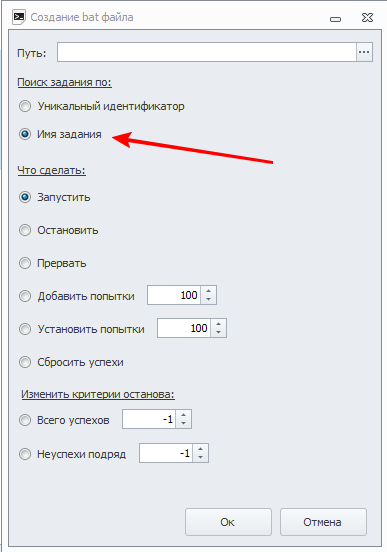The image size is (387, 552).
Task: Select Имя задания radio option
Action: (25, 134)
